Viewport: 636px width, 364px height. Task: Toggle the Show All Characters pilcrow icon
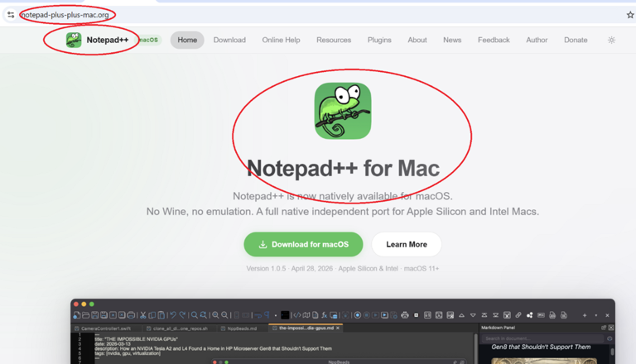pyautogui.click(x=267, y=315)
